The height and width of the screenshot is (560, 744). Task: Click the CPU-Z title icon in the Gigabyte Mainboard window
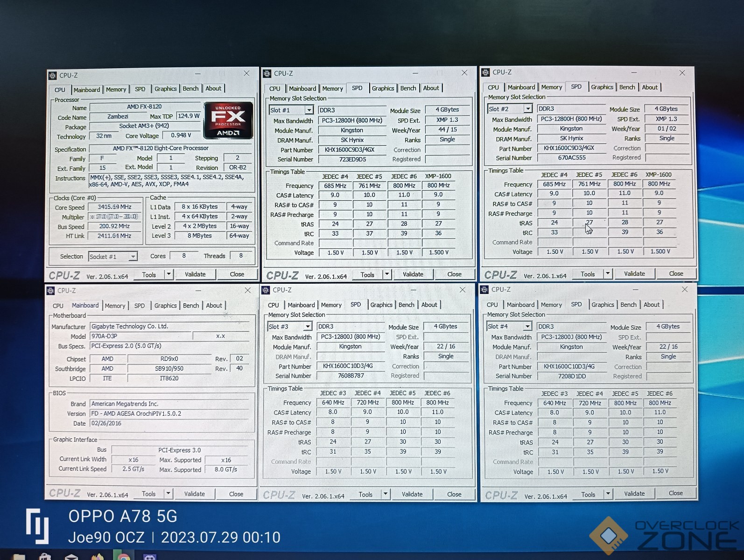click(x=50, y=291)
